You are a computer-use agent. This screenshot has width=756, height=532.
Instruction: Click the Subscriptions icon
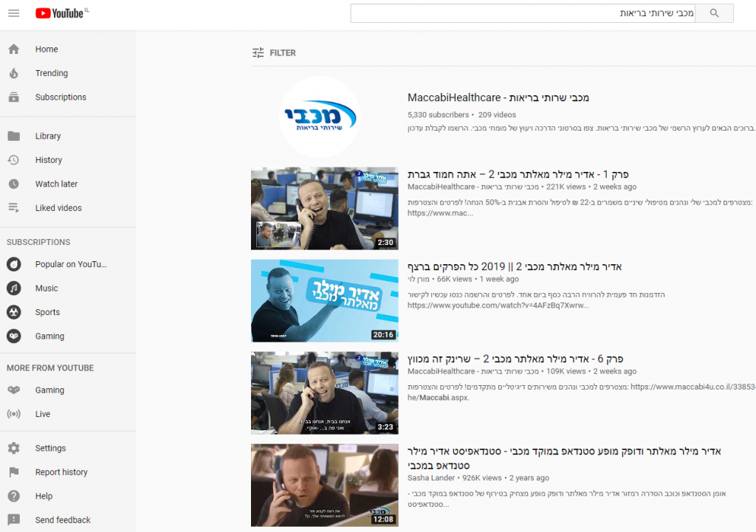(x=14, y=97)
